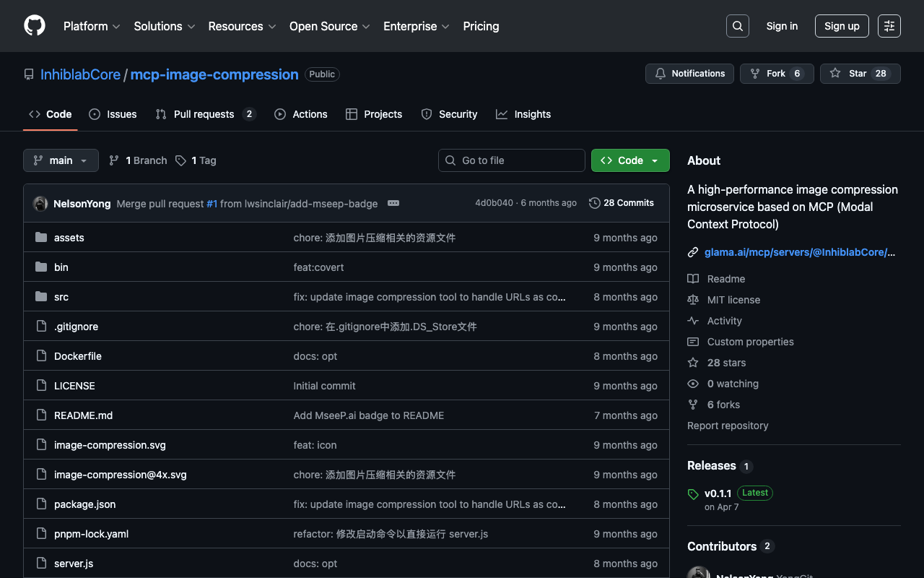
Task: Open the main branch dropdown
Action: tap(61, 160)
